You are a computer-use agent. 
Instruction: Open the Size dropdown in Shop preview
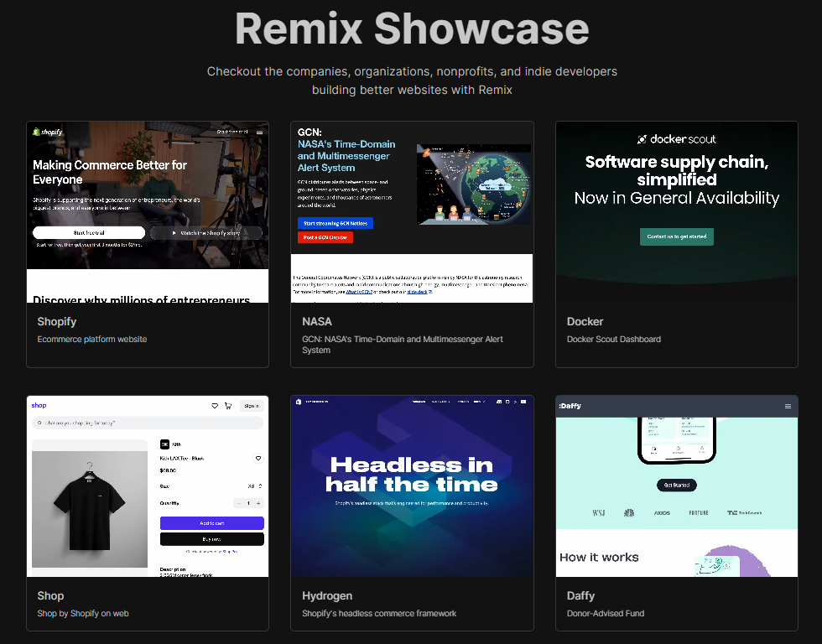253,486
